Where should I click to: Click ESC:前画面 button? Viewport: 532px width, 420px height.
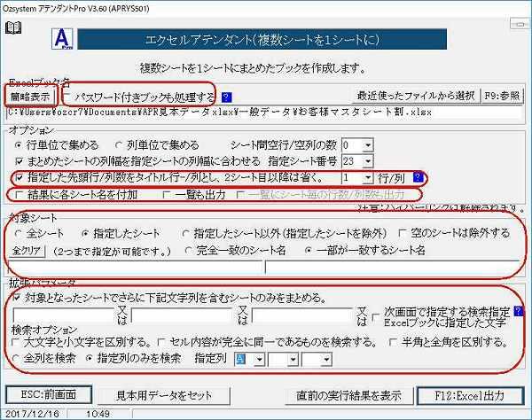[49, 394]
